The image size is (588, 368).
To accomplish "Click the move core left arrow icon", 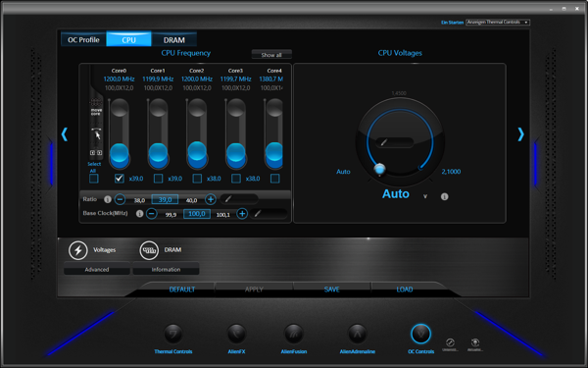I will point(93,153).
